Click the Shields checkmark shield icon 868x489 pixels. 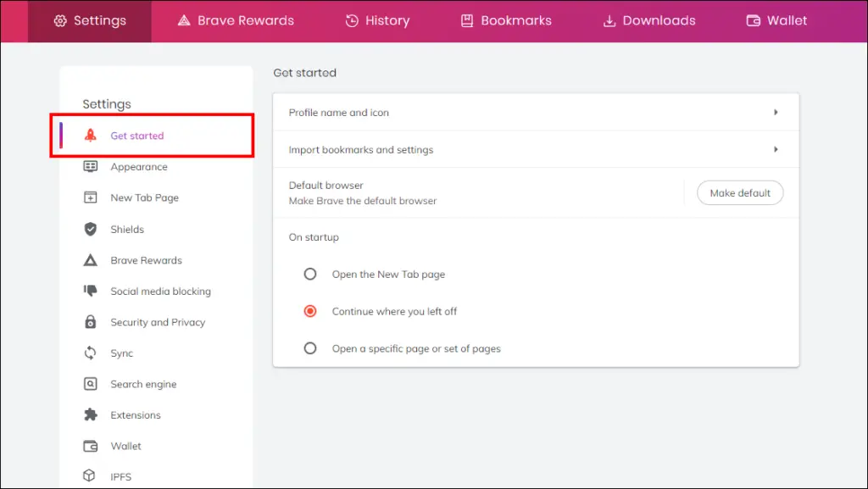pyautogui.click(x=90, y=229)
